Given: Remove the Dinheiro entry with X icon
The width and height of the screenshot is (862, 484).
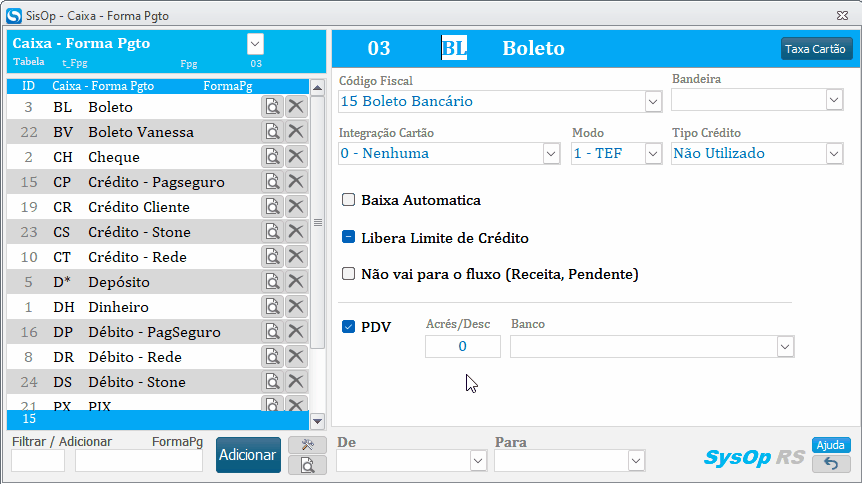Looking at the screenshot, I should (x=296, y=306).
